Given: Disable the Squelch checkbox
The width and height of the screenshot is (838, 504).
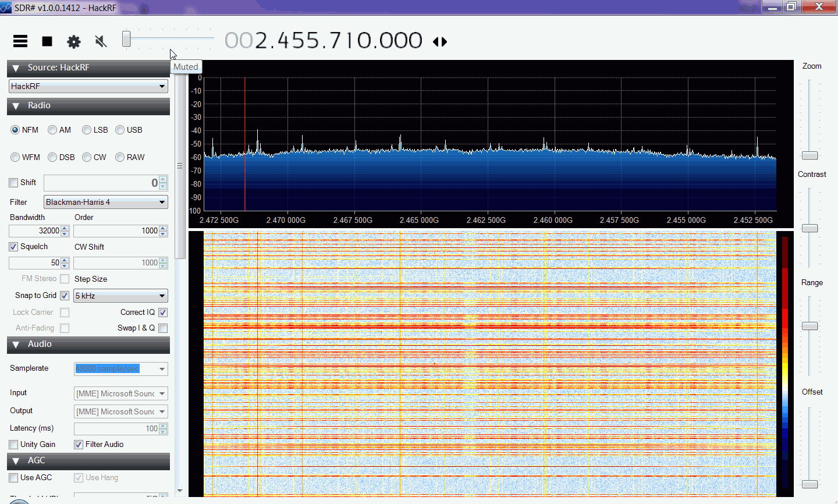Looking at the screenshot, I should (13, 246).
